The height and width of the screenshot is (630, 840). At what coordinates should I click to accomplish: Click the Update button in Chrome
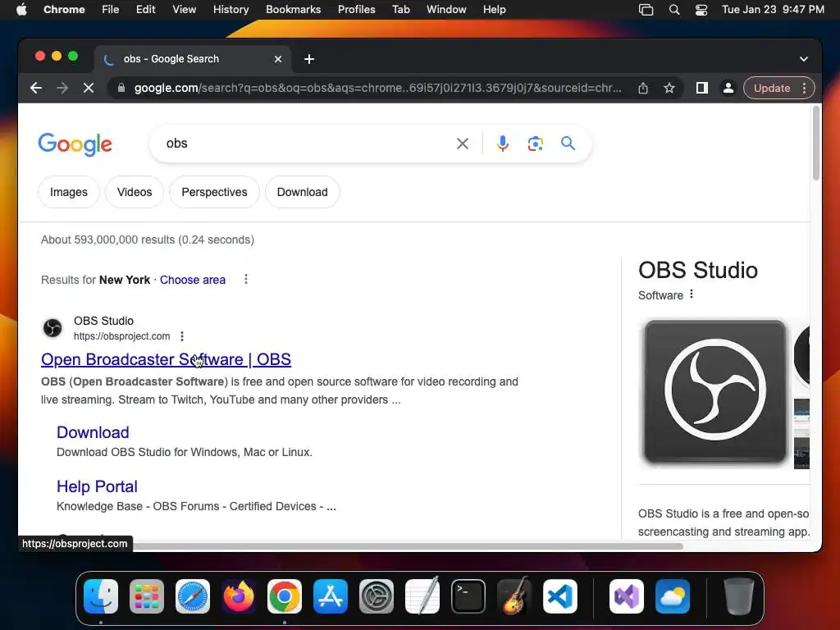coord(771,88)
